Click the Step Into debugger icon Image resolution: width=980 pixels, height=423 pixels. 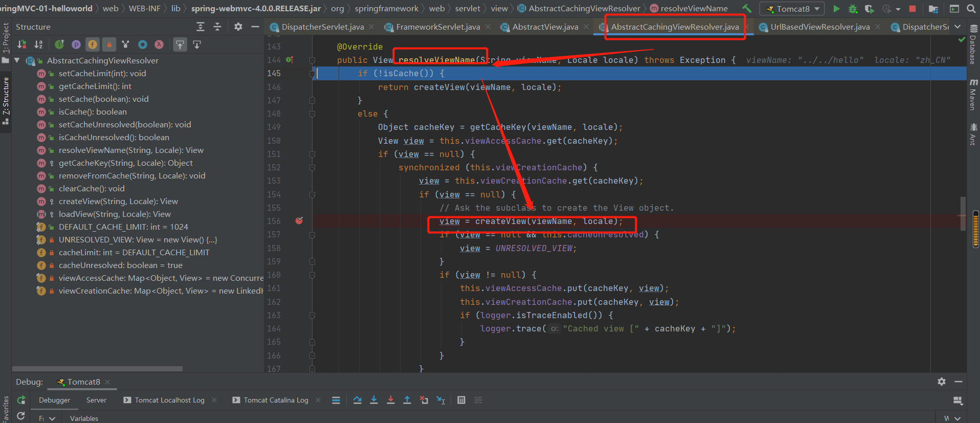click(374, 400)
